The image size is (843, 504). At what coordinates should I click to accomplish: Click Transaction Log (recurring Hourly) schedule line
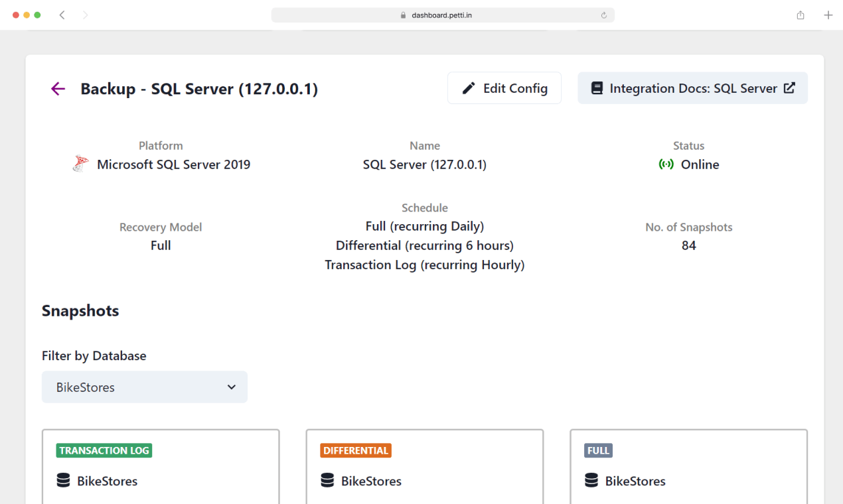coord(425,265)
